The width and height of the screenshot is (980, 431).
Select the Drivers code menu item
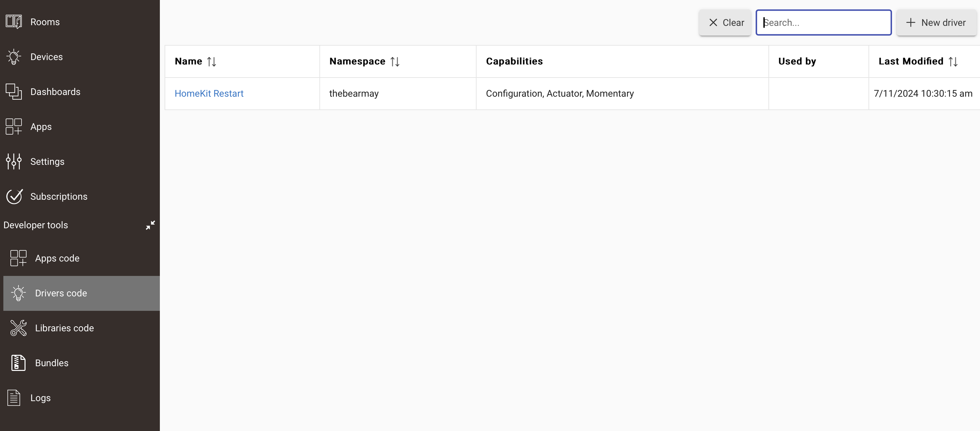(81, 293)
